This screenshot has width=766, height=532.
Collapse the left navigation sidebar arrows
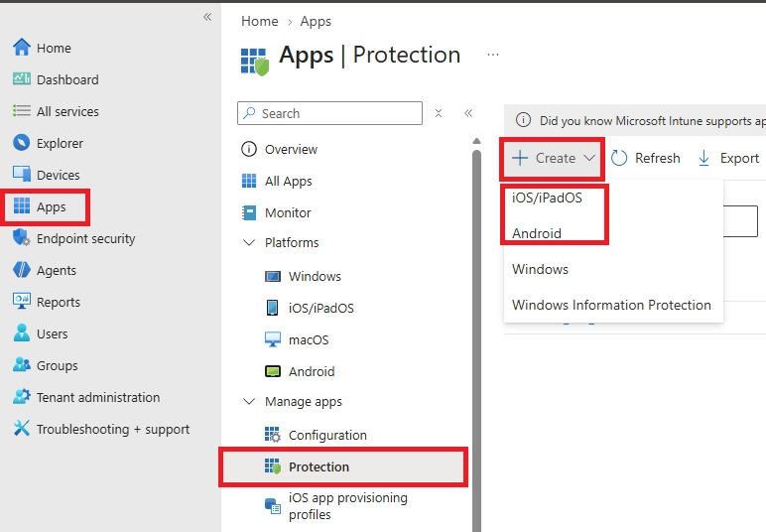[x=207, y=17]
